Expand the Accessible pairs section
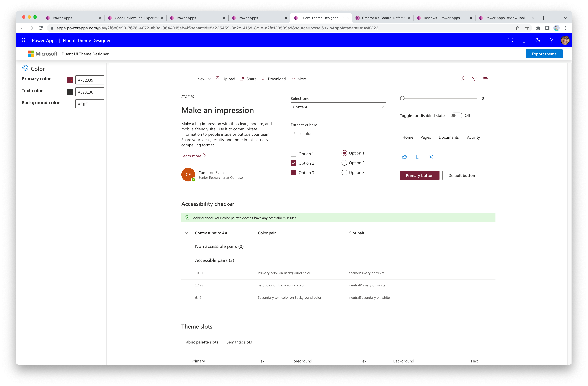 186,260
